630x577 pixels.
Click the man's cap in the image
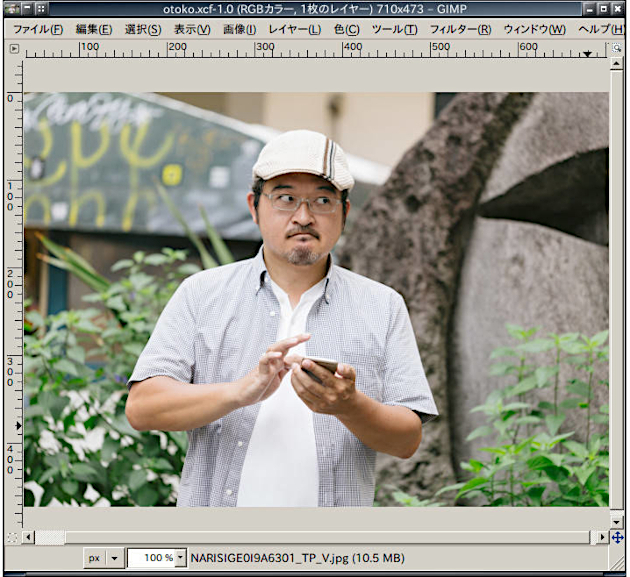304,158
